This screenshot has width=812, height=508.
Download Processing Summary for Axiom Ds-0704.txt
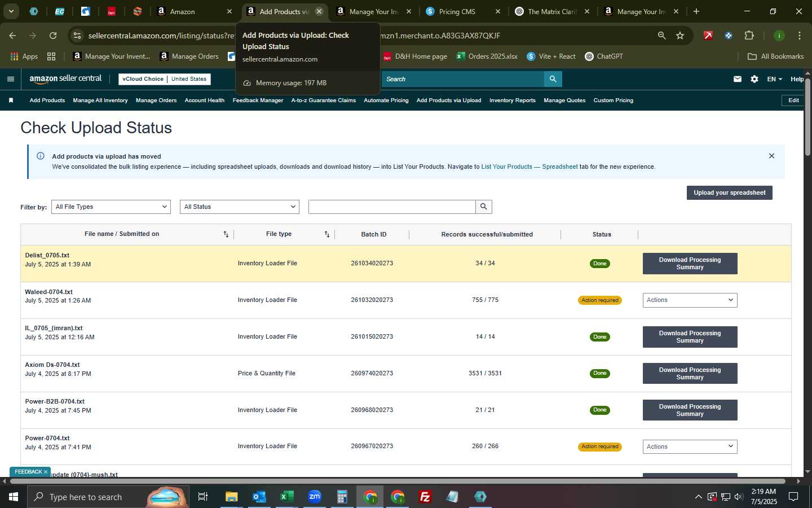click(x=690, y=374)
